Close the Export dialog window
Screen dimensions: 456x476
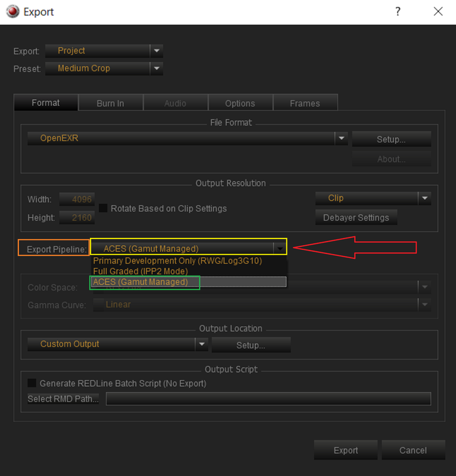point(438,11)
